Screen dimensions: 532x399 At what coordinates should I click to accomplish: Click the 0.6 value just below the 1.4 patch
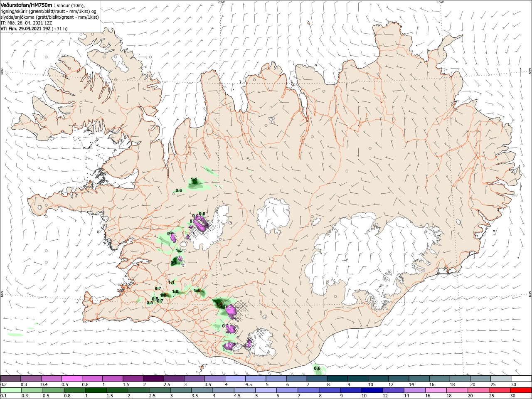click(179, 190)
